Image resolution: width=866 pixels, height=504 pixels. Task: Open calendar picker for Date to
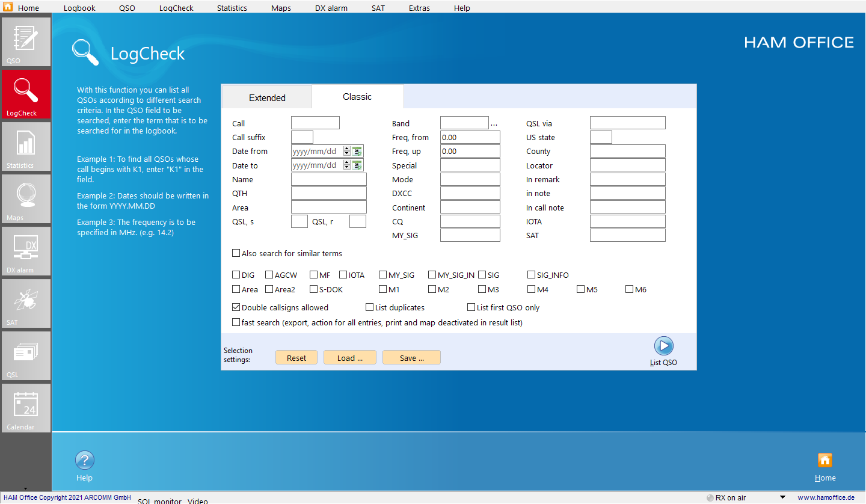point(357,165)
